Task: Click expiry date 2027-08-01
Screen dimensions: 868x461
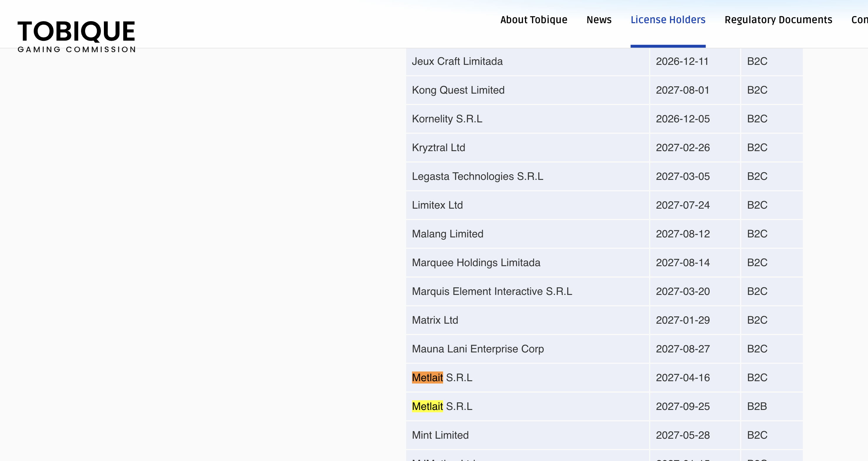Action: [683, 90]
